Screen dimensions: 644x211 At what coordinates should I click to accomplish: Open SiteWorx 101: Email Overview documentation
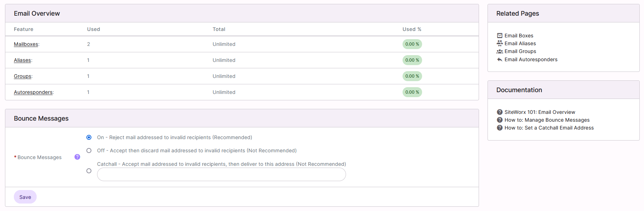click(x=539, y=112)
